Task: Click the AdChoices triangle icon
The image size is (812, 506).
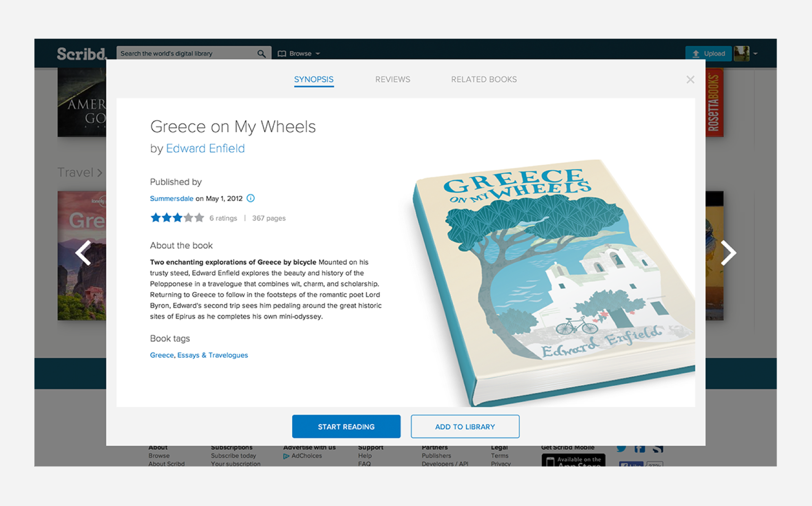Action: [286, 456]
